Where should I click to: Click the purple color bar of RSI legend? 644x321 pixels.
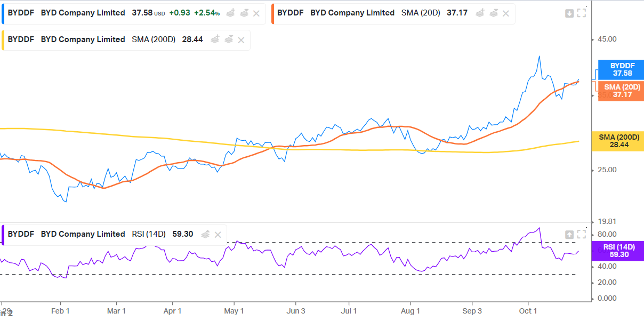point(4,234)
